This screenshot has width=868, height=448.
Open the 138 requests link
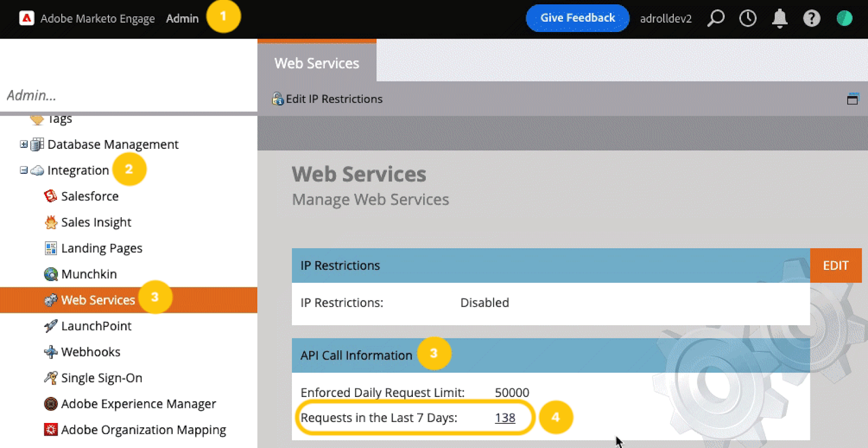[505, 418]
